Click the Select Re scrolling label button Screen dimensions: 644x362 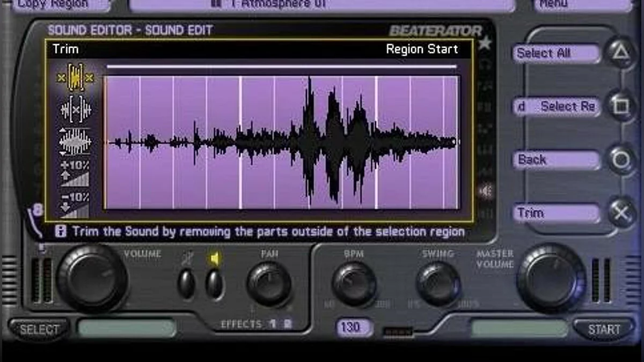click(556, 106)
